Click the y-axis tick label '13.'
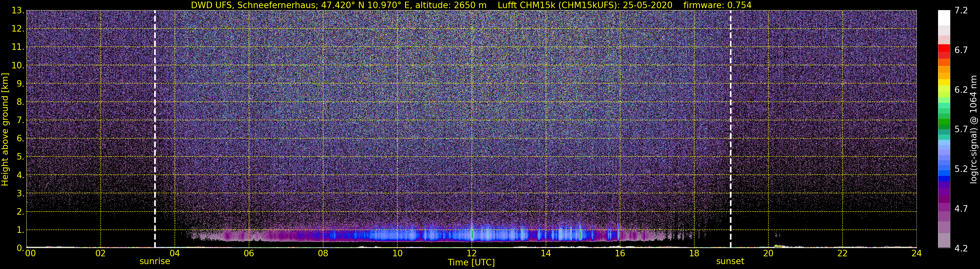Screen dimensions: 980x269 point(18,11)
